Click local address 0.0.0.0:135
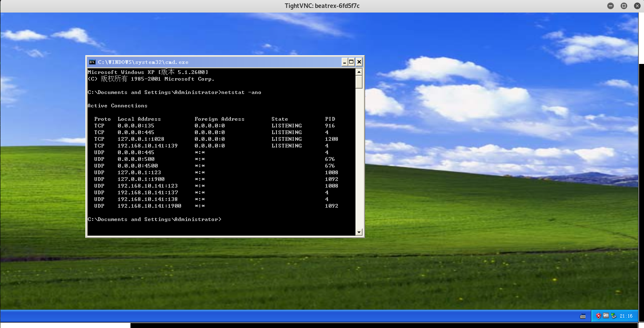The height and width of the screenshot is (328, 644). [x=136, y=126]
